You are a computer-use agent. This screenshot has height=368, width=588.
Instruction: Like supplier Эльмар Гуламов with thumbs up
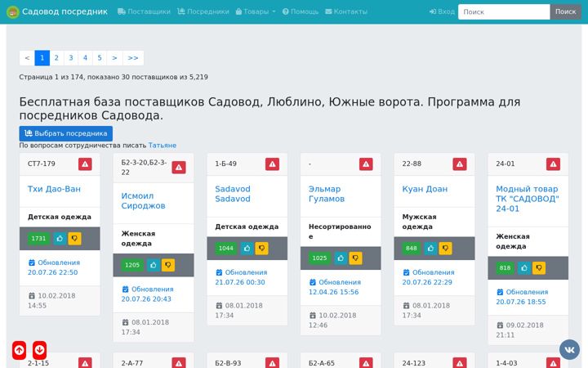(341, 258)
